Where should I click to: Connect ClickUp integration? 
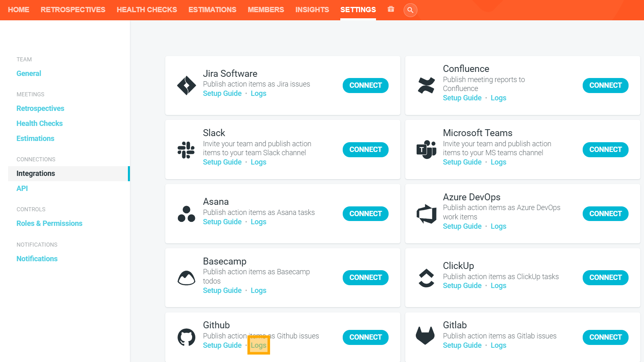click(605, 277)
